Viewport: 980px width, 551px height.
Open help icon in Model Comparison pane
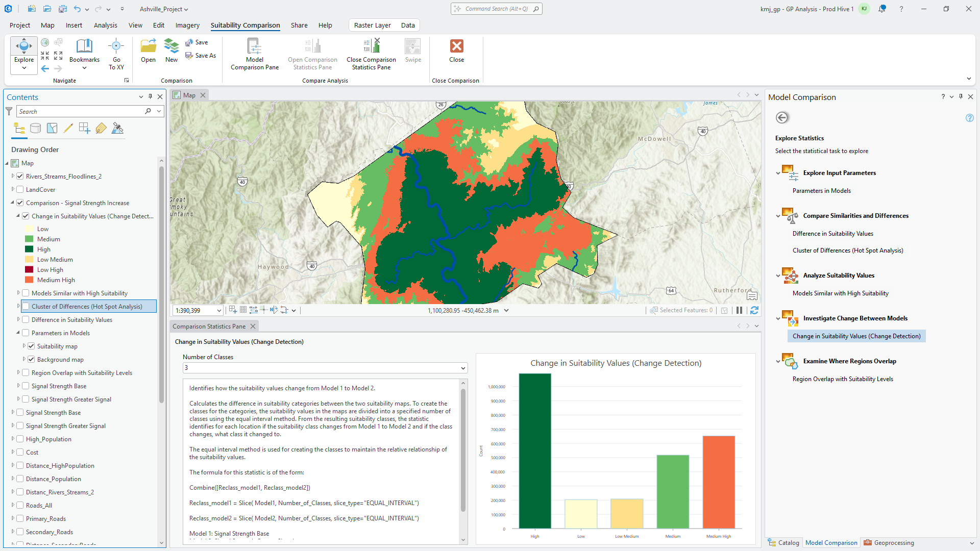(970, 118)
